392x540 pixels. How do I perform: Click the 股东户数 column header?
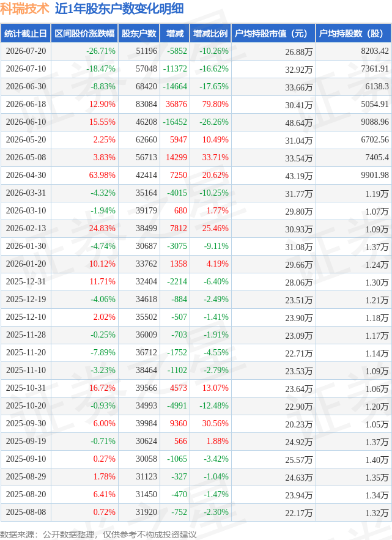139,34
